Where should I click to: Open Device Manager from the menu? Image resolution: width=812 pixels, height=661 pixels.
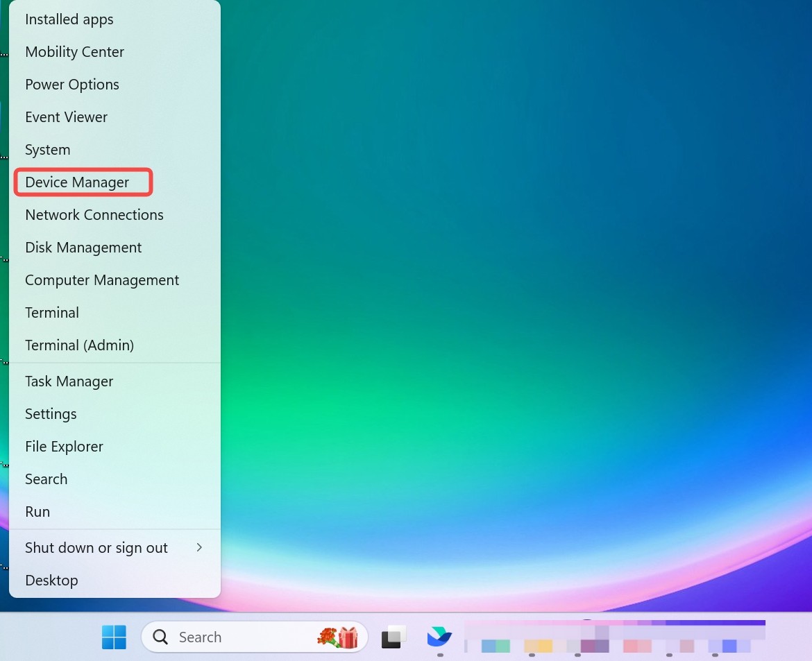pyautogui.click(x=77, y=182)
